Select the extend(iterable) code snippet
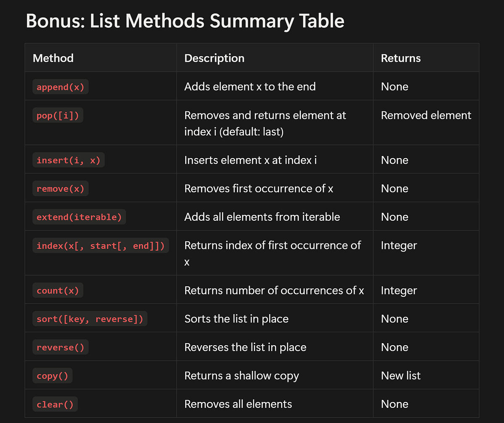The width and height of the screenshot is (504, 423). [x=79, y=217]
